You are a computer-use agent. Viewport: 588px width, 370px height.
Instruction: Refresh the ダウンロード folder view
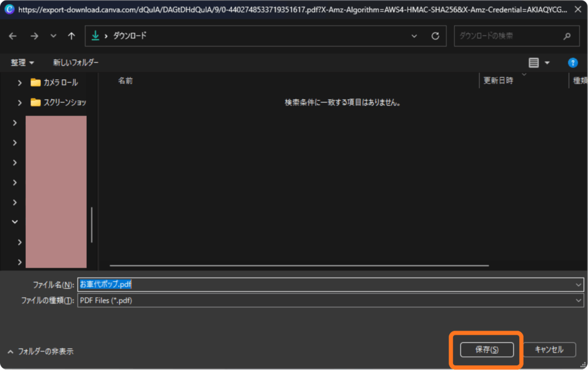pos(435,36)
